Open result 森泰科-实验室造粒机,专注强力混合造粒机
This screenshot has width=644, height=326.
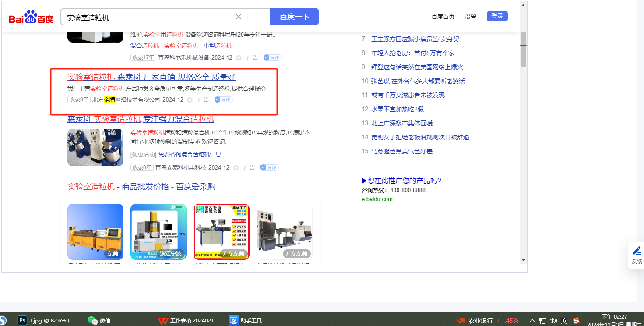pos(141,119)
